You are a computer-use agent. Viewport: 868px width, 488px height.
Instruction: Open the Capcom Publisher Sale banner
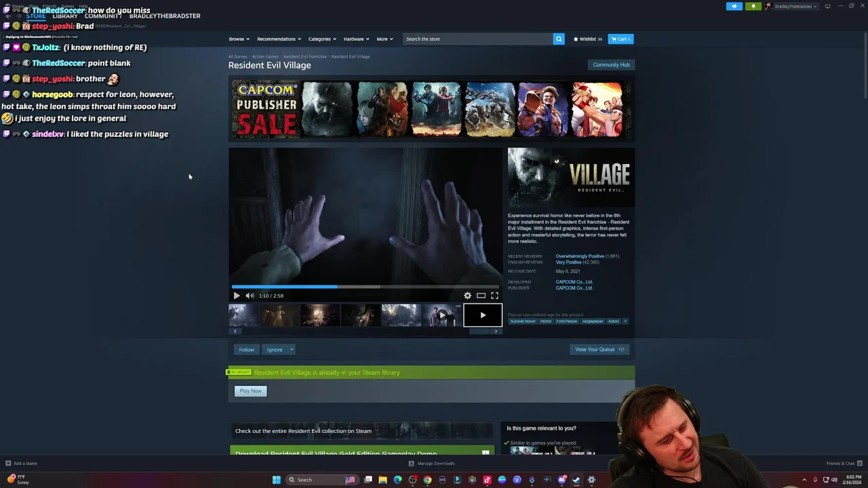click(431, 110)
